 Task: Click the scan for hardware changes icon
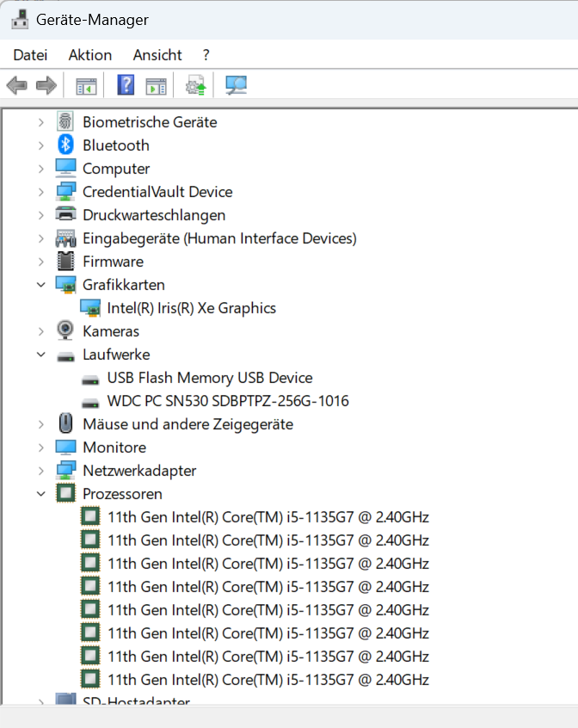(x=236, y=85)
